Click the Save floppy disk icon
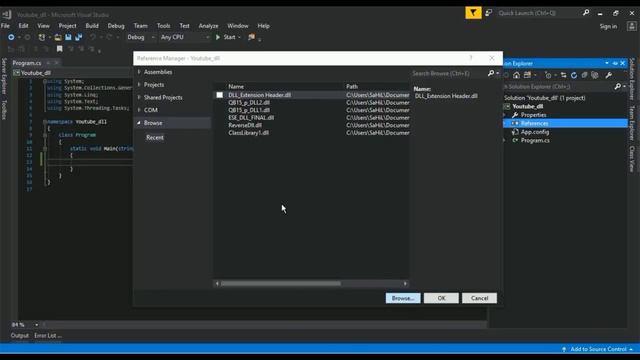640x360 pixels. 68,37
